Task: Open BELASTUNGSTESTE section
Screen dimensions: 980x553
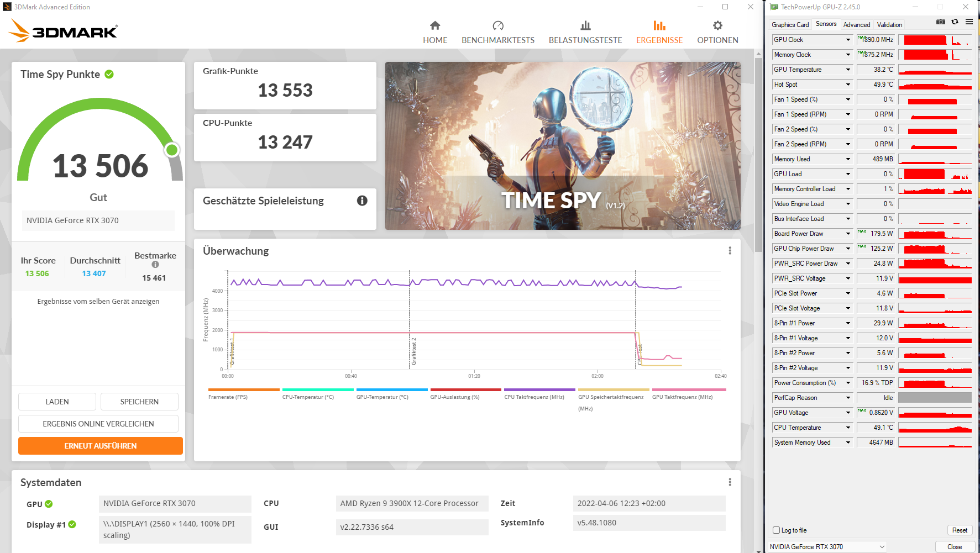Action: click(585, 33)
